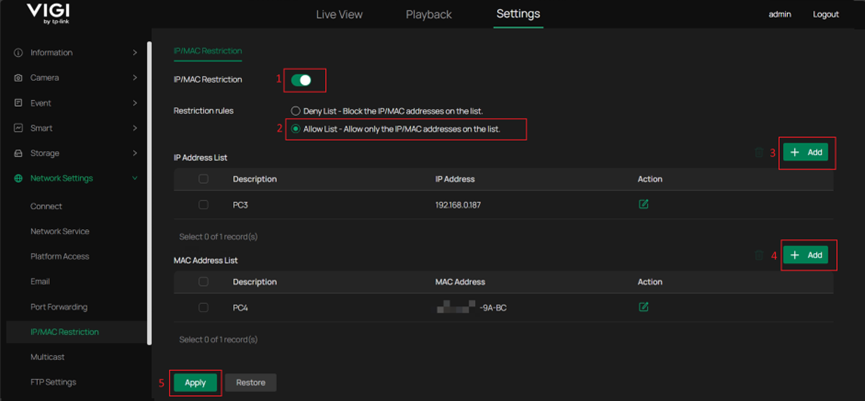Image resolution: width=865 pixels, height=401 pixels.
Task: Open the Multicast submenu item
Action: pyautogui.click(x=47, y=357)
